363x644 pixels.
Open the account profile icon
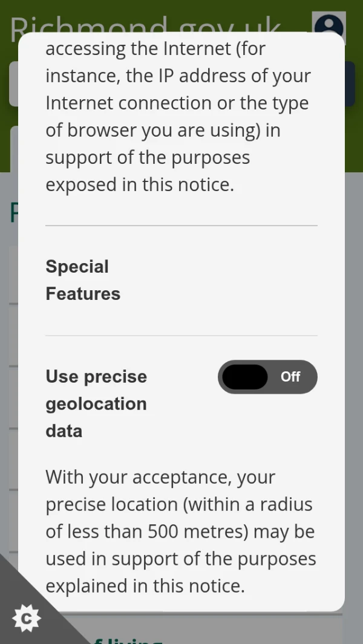click(329, 27)
